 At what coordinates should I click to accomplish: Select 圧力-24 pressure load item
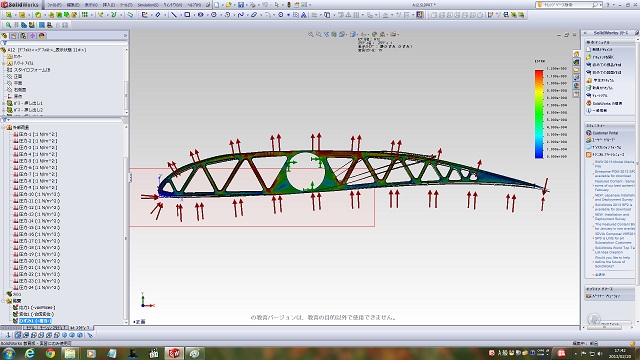36,287
